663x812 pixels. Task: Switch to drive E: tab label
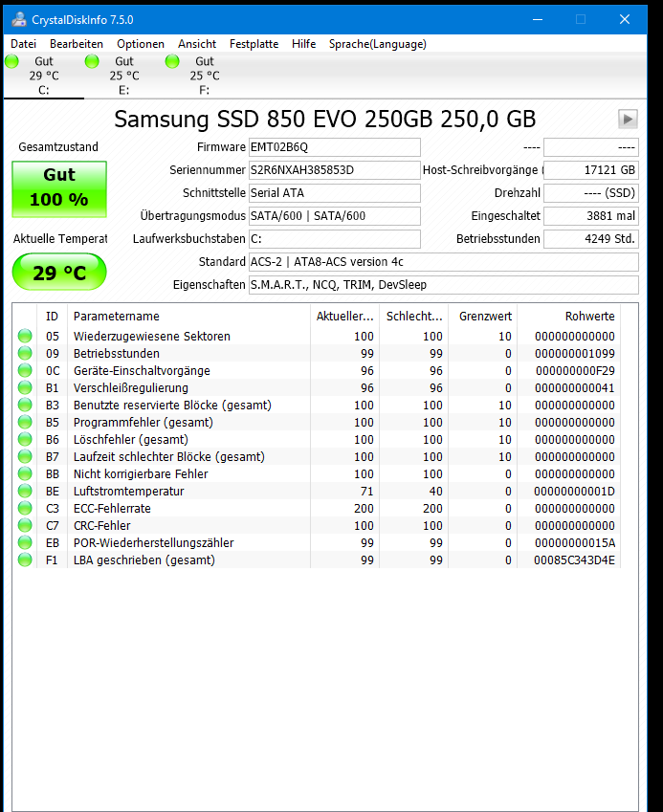tap(123, 90)
